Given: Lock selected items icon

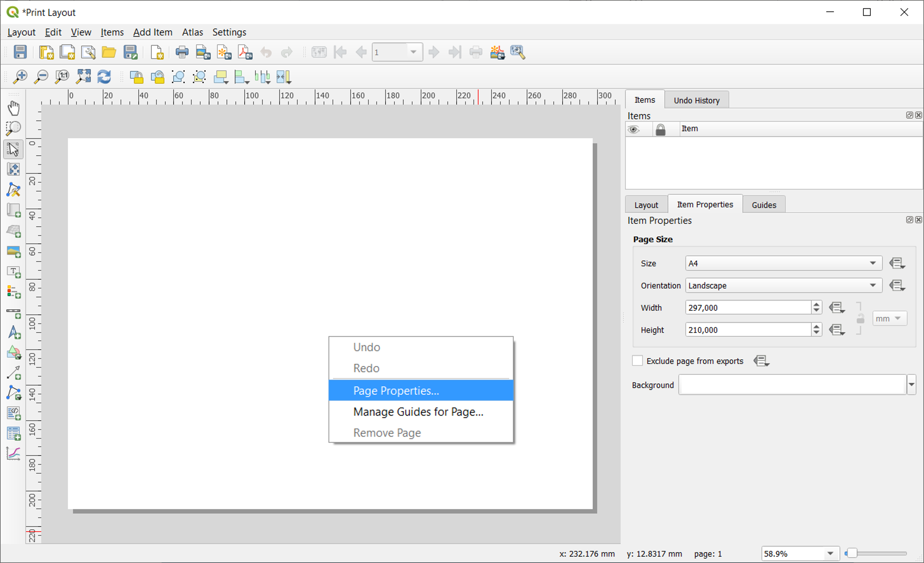Looking at the screenshot, I should (136, 77).
